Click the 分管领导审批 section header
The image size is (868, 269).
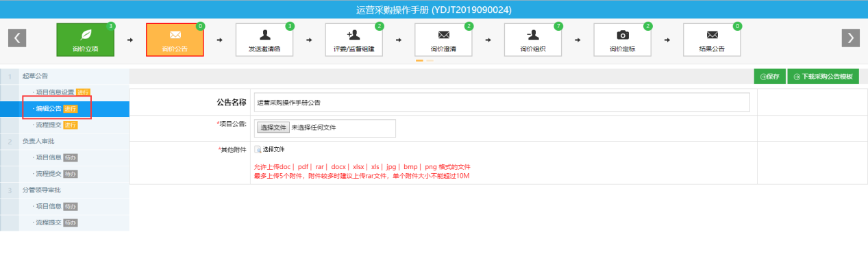41,190
